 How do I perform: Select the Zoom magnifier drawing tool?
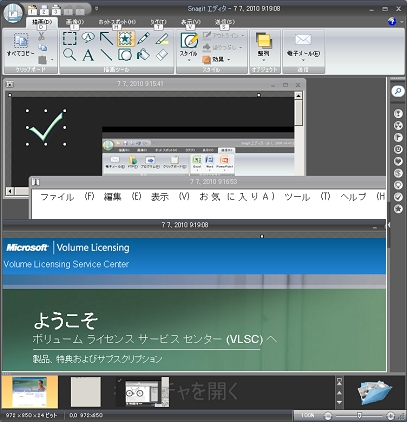coord(69,55)
